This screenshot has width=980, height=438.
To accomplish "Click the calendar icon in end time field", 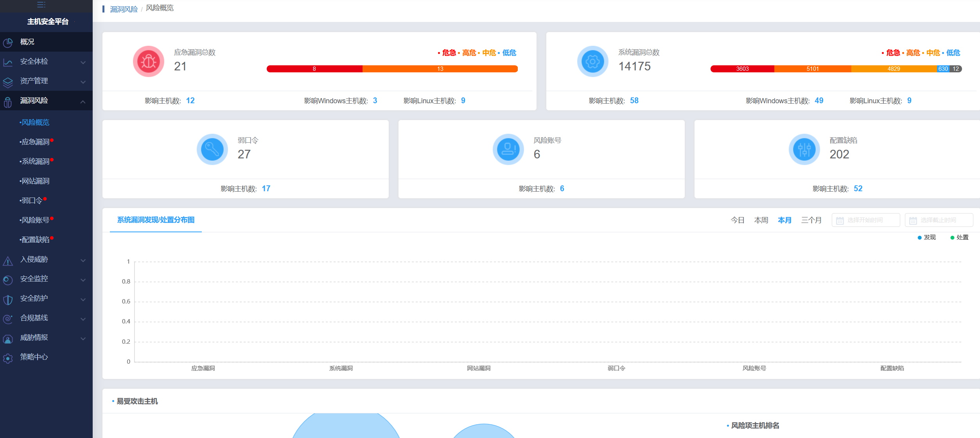I will point(913,221).
